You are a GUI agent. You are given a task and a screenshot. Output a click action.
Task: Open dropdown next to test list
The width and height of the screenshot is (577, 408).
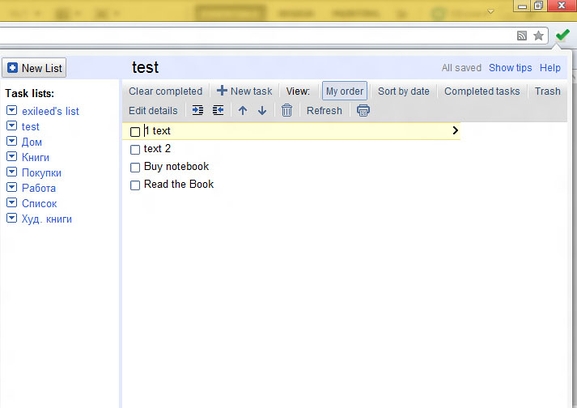12,125
